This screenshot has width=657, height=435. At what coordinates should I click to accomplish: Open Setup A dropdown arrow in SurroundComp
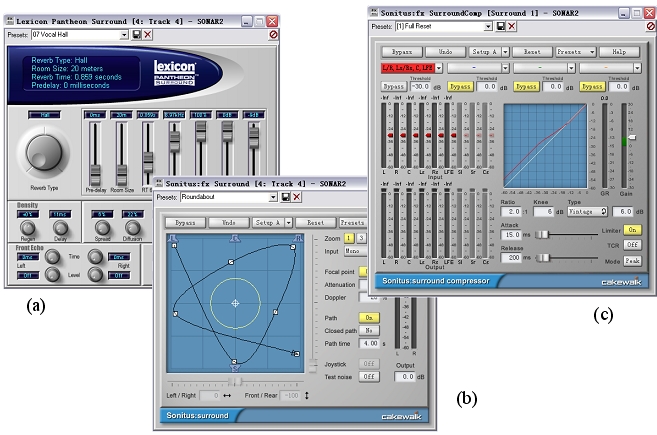505,52
